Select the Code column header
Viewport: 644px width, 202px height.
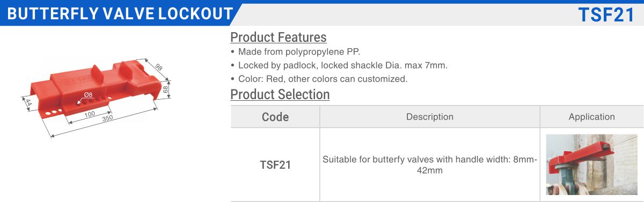(x=275, y=117)
